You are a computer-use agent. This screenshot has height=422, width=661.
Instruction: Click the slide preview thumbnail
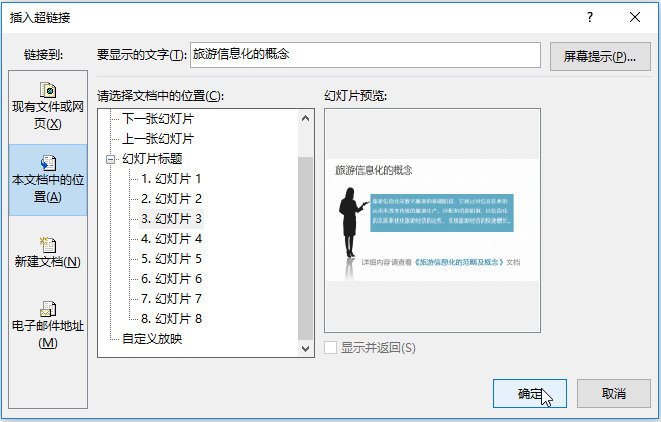433,220
